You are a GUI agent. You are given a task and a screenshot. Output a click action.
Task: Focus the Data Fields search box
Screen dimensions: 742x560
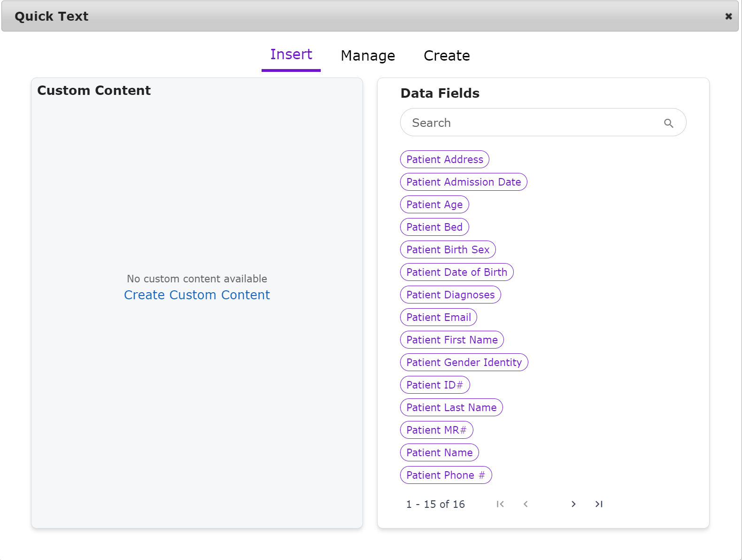[x=531, y=123]
